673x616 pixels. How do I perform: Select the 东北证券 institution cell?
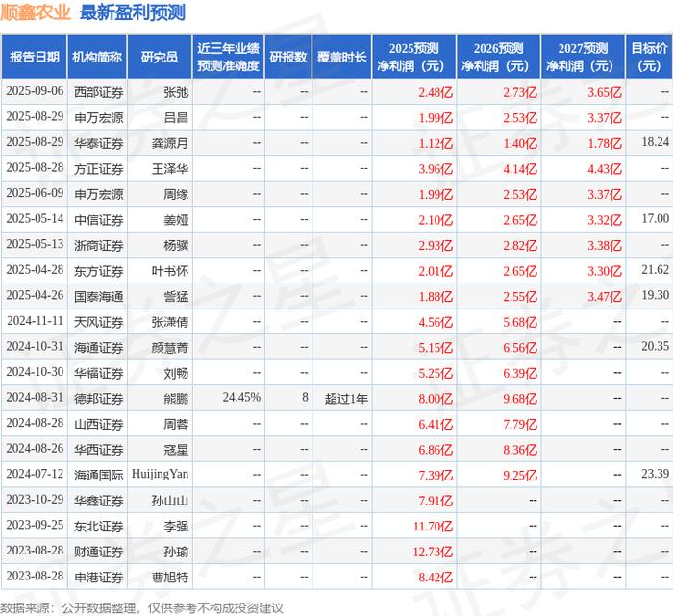(99, 527)
